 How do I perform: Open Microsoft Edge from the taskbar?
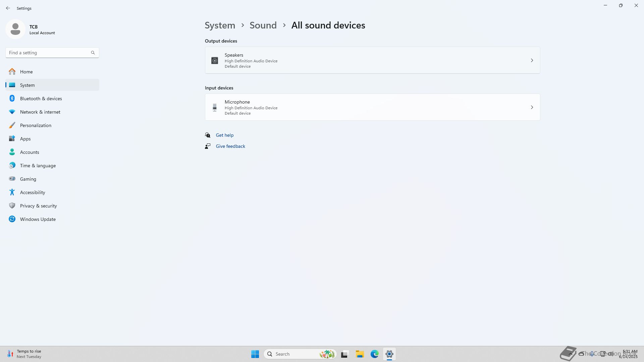pyautogui.click(x=374, y=354)
